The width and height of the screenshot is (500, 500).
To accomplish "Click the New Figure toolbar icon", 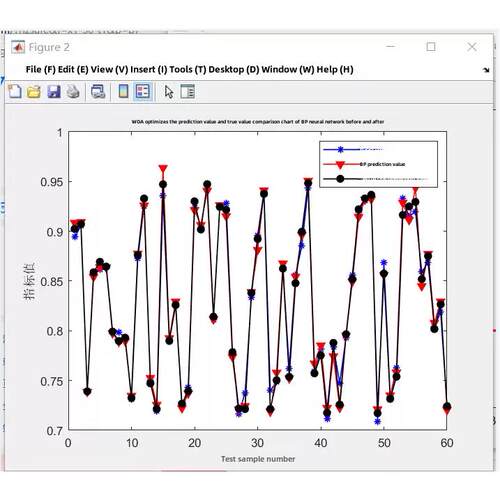I will pyautogui.click(x=14, y=91).
